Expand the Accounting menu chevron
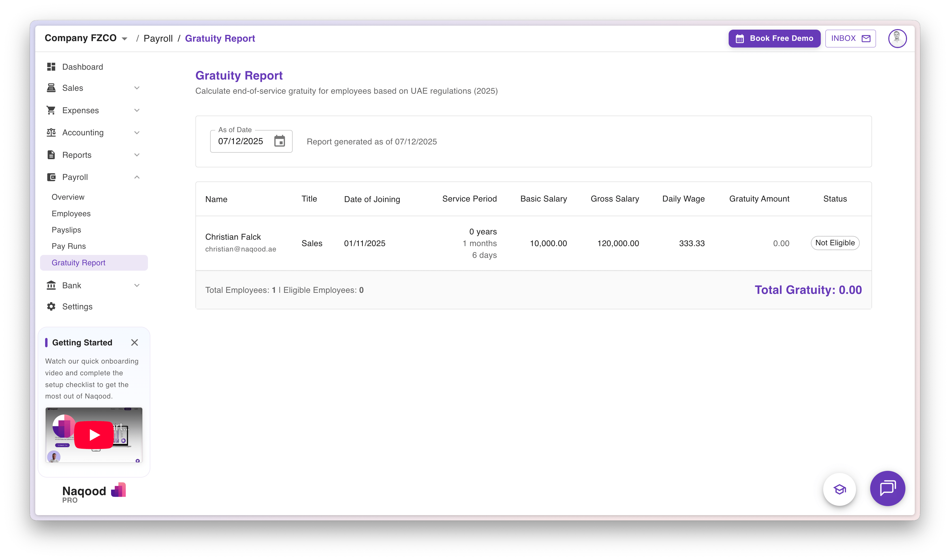This screenshot has width=950, height=560. point(137,132)
